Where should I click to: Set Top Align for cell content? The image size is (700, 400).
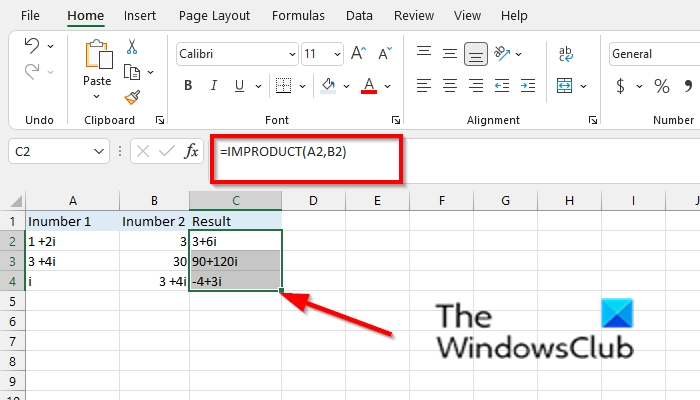click(424, 52)
